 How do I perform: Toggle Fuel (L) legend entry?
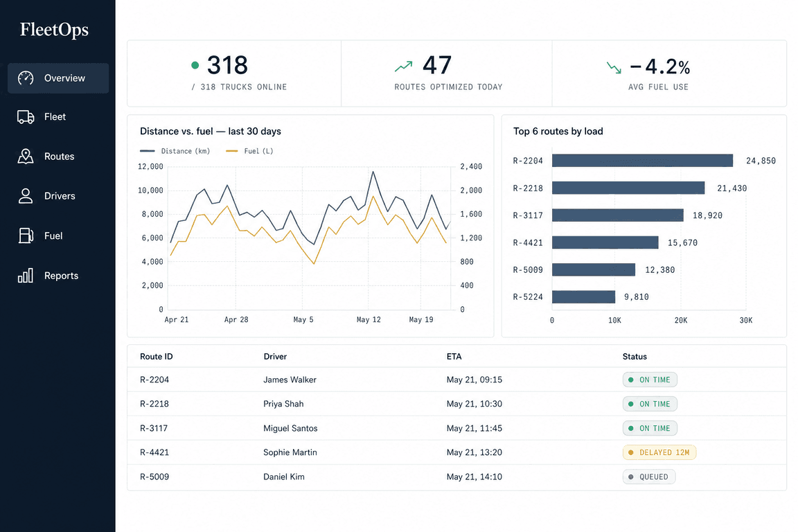(249, 151)
